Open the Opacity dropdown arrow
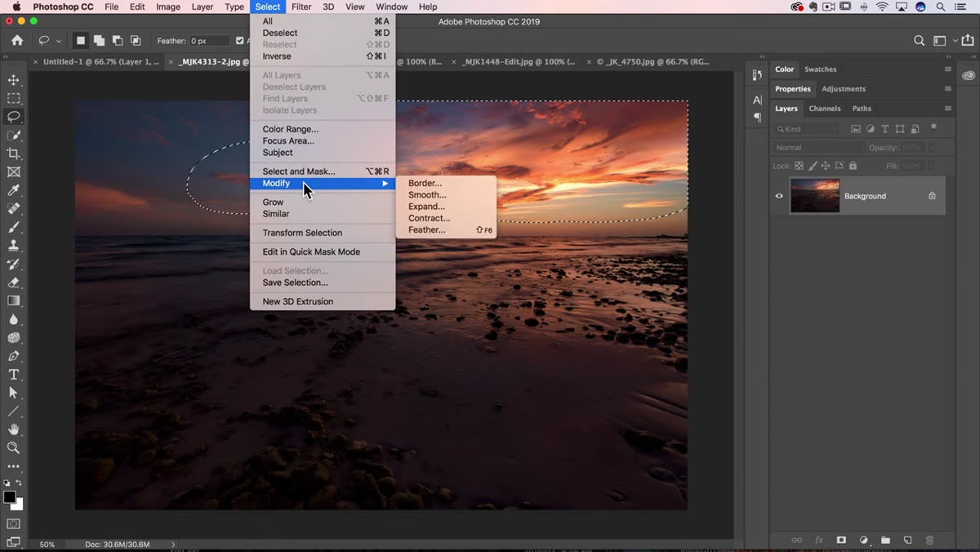The width and height of the screenshot is (980, 552). pos(929,148)
